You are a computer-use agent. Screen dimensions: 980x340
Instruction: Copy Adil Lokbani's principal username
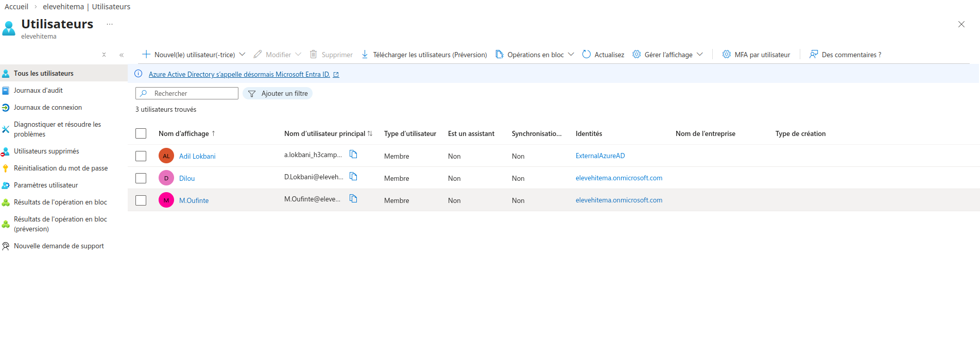[353, 155]
